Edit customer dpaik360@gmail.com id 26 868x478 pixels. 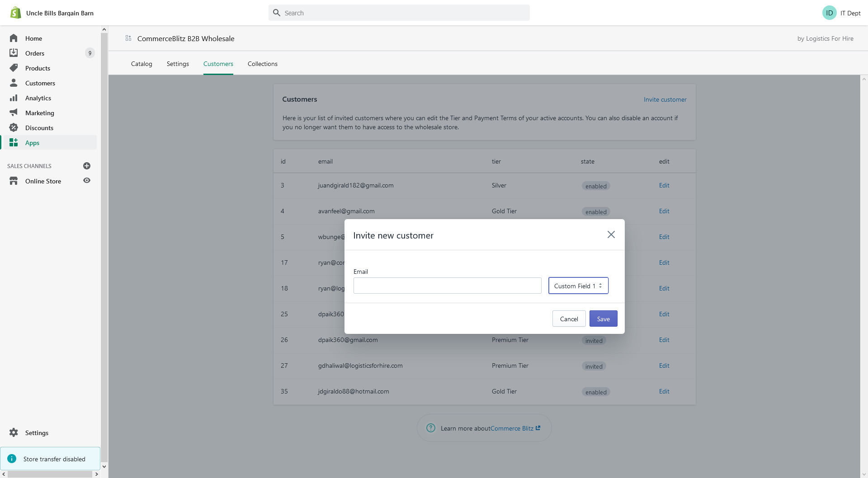664,340
